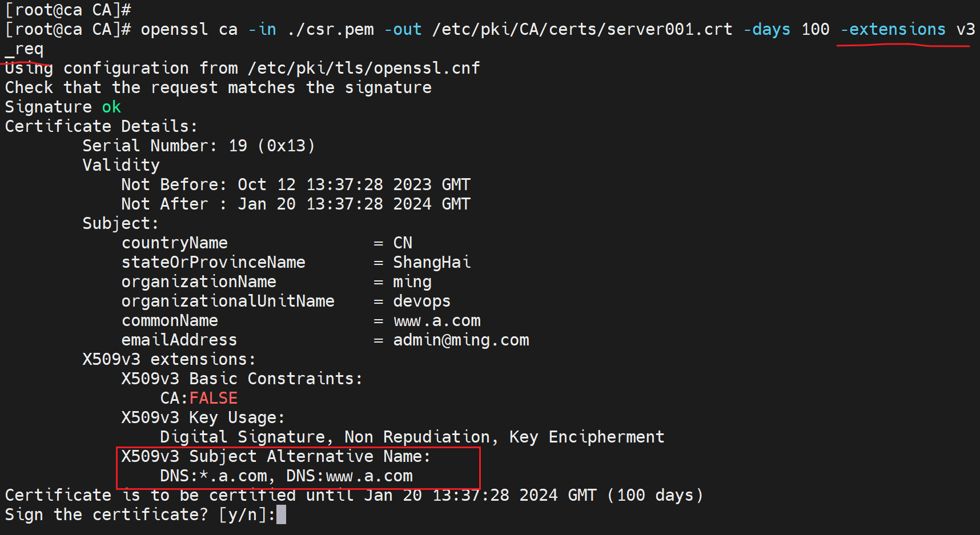Click the green 'ok' signature status

111,107
